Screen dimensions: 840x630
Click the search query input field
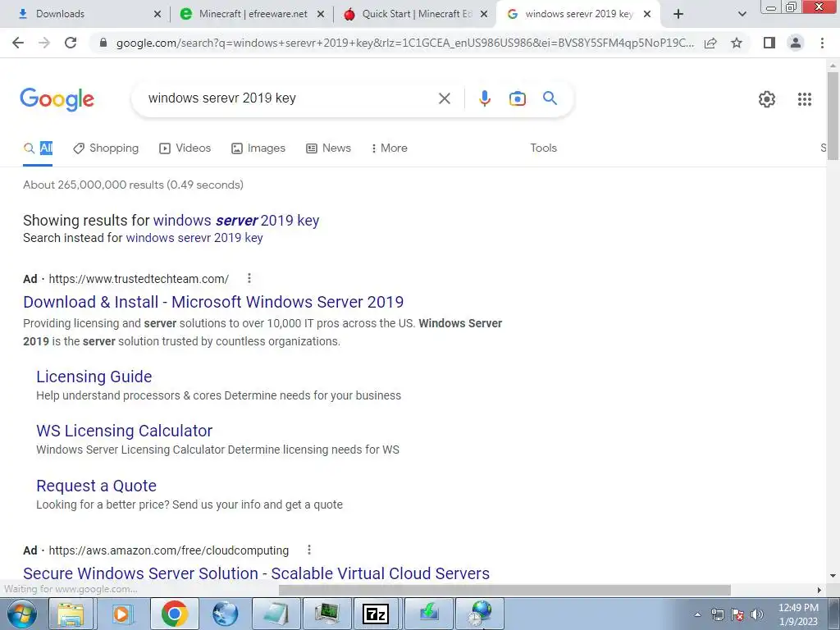point(290,98)
